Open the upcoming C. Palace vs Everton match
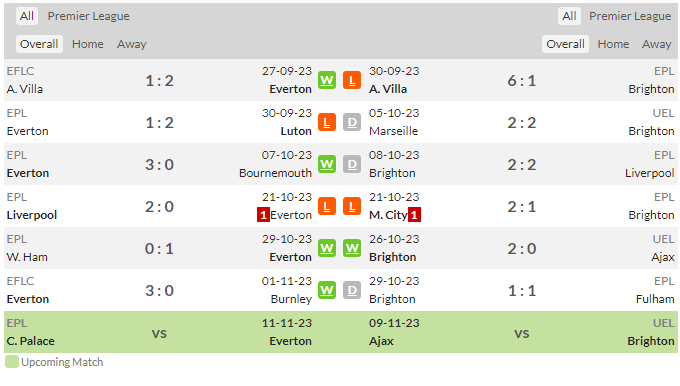The height and width of the screenshot is (386, 680). (159, 332)
